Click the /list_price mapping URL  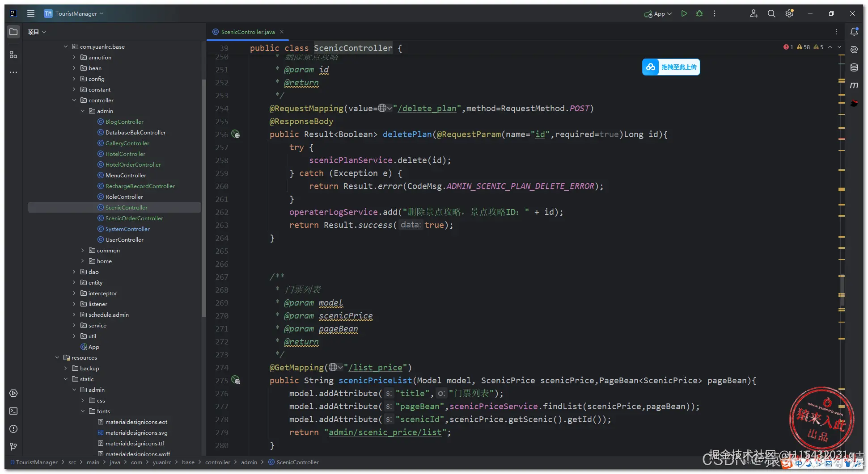click(x=376, y=367)
